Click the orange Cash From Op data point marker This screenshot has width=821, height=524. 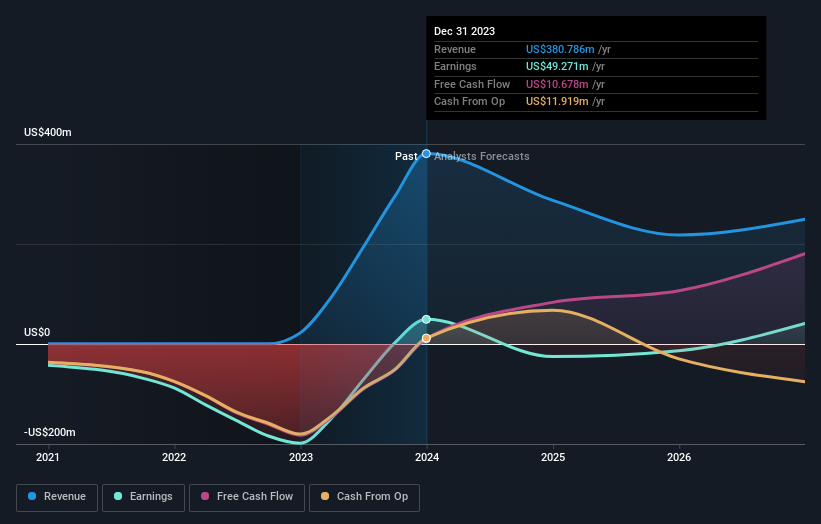tap(426, 338)
